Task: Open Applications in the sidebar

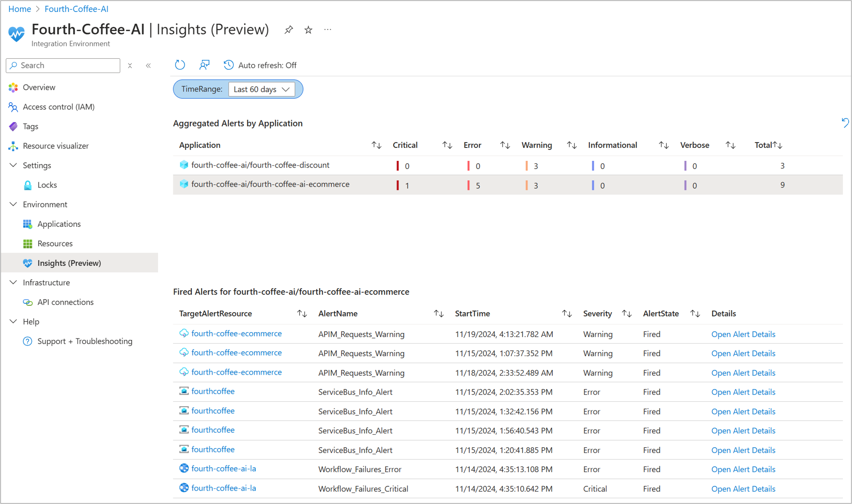Action: click(x=59, y=224)
